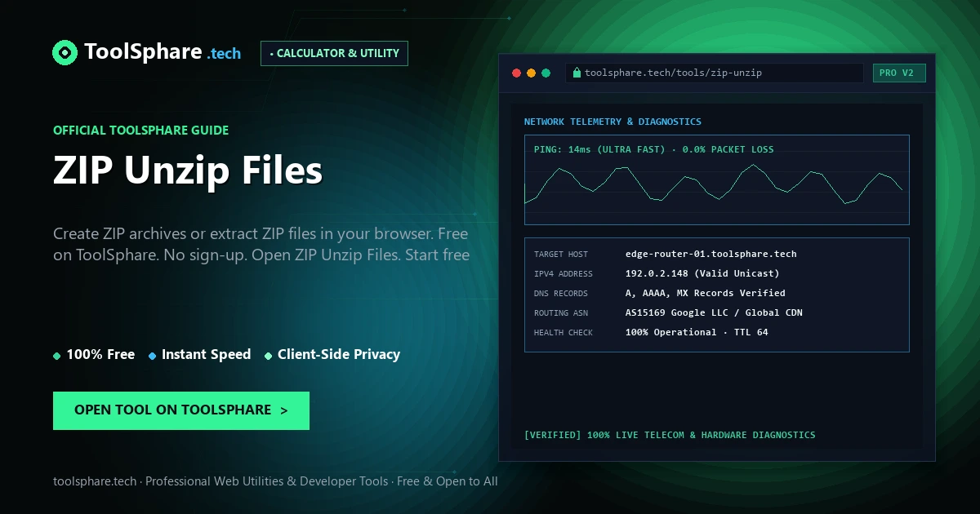Screen dimensions: 980x514
Task: Click the 100% Free feature text
Action: click(x=100, y=354)
